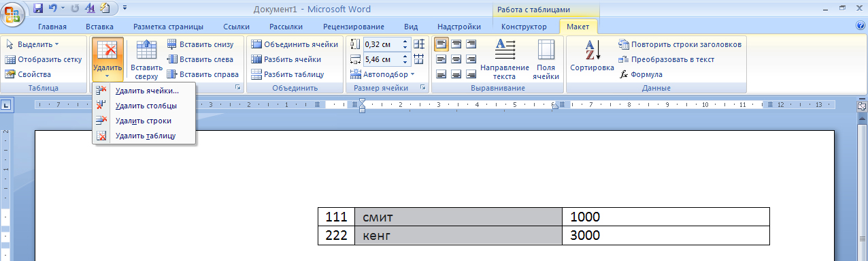The image size is (868, 261).
Task: Insert Формула into table
Action: [x=641, y=74]
